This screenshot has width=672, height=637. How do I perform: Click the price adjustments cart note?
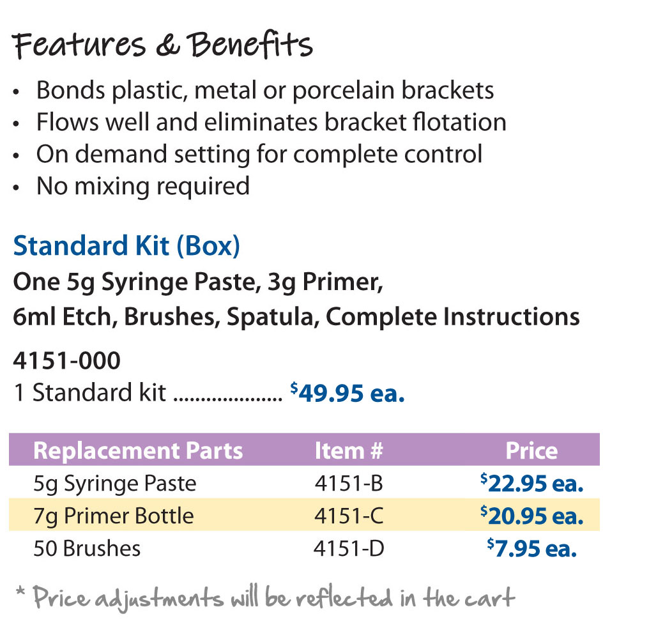click(x=265, y=598)
